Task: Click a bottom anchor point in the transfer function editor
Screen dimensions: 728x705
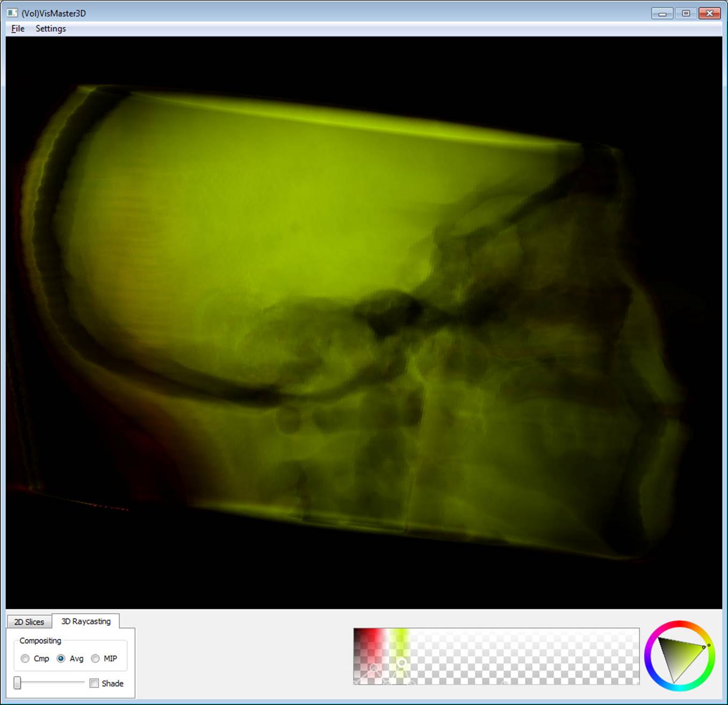Action: 387,683
